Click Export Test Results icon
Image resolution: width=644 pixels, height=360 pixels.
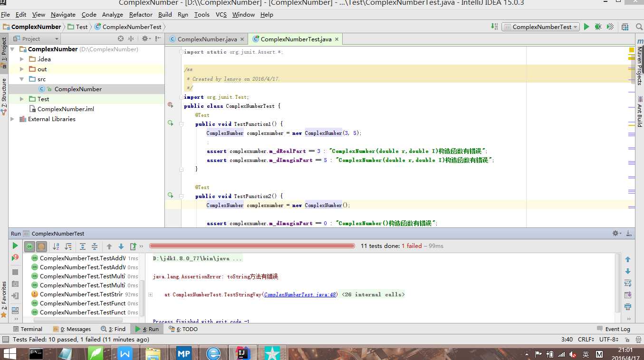click(134, 246)
